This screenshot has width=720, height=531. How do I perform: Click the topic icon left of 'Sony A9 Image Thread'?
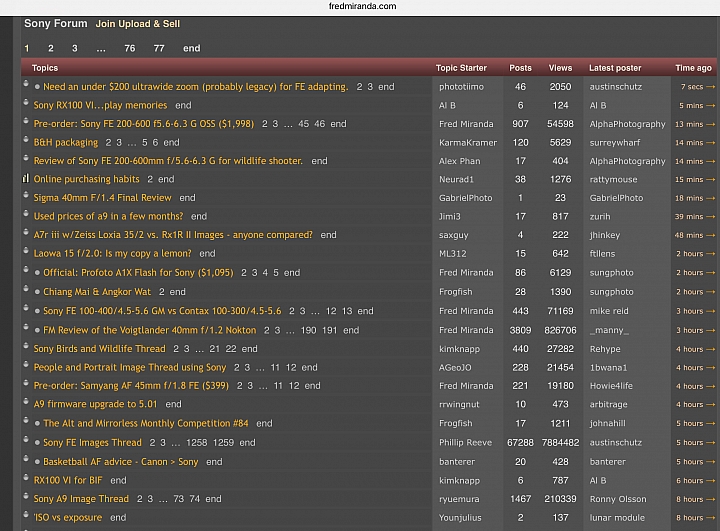tap(26, 496)
